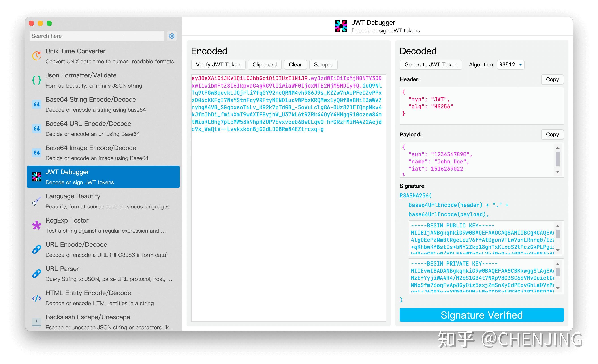598x364 pixels.
Task: Open the URL Parser tool
Action: pos(103,273)
